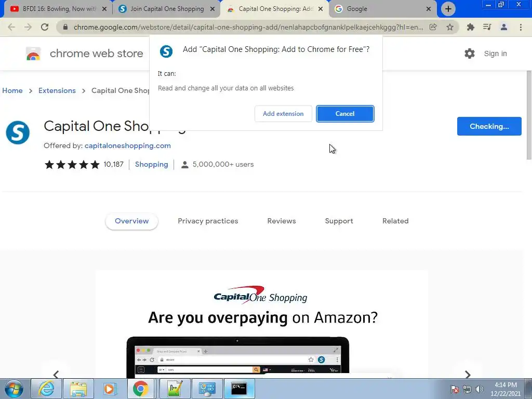
Task: Close the Google tab
Action: point(429,9)
